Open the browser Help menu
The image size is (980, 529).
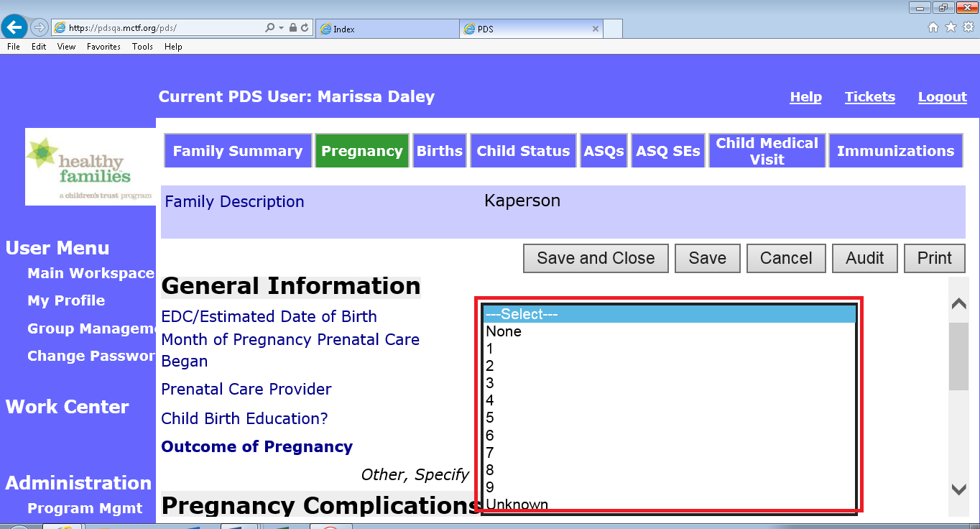coord(173,47)
